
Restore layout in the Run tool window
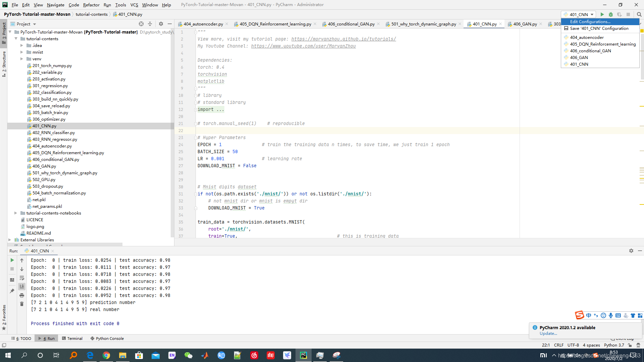(12, 280)
